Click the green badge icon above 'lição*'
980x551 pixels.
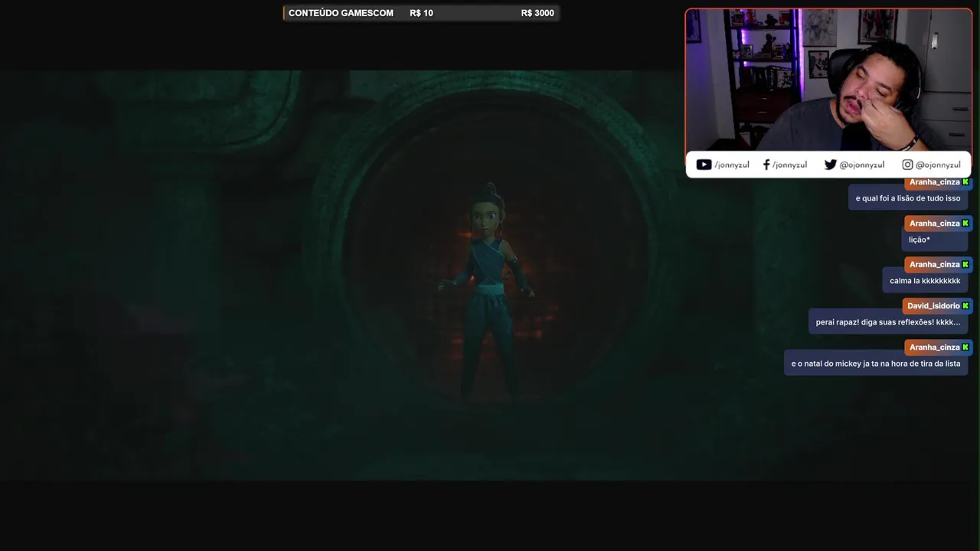point(965,223)
